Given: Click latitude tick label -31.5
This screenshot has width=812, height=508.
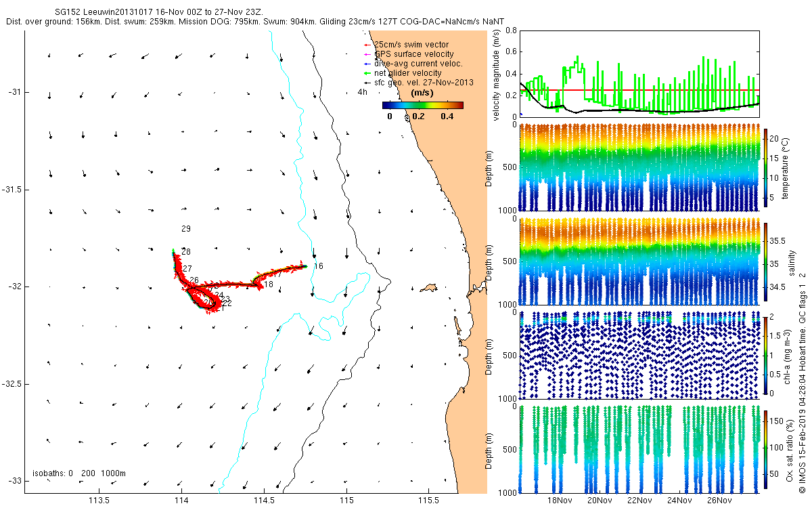Looking at the screenshot, I should coord(12,189).
